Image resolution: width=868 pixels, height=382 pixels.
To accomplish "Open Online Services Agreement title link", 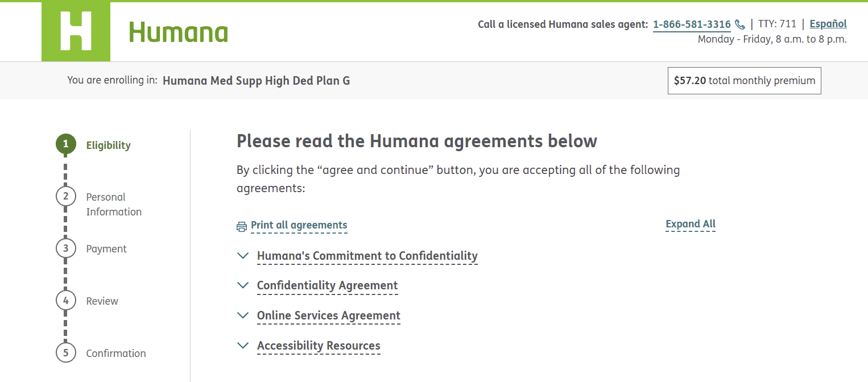I will (x=329, y=315).
